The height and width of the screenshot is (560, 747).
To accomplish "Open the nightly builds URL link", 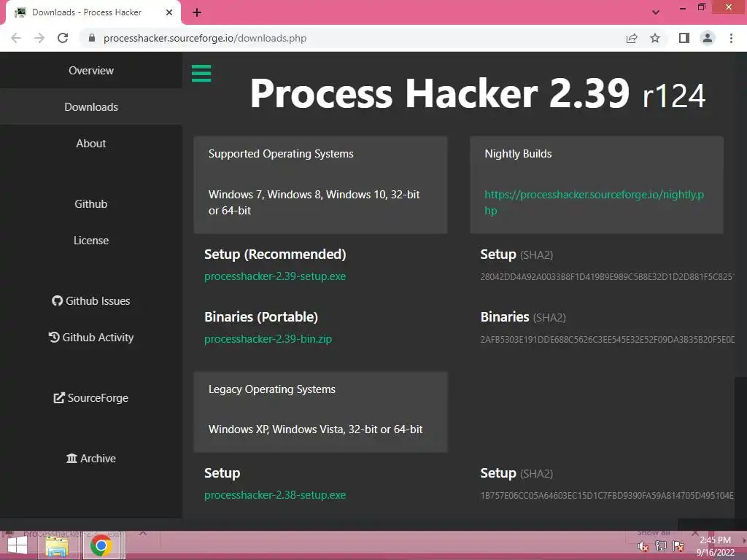I will (594, 203).
